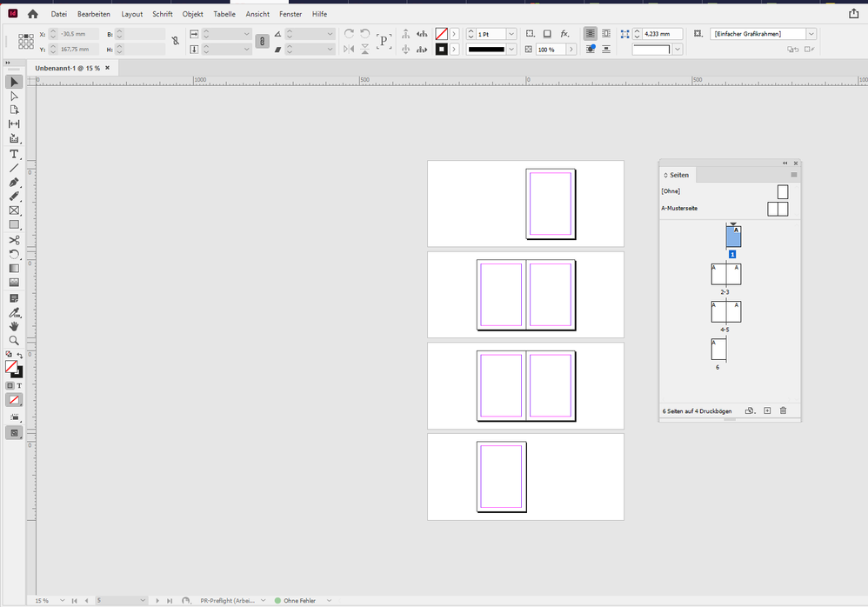The image size is (868, 607).
Task: Click the trash icon in Seiten panel
Action: (783, 410)
